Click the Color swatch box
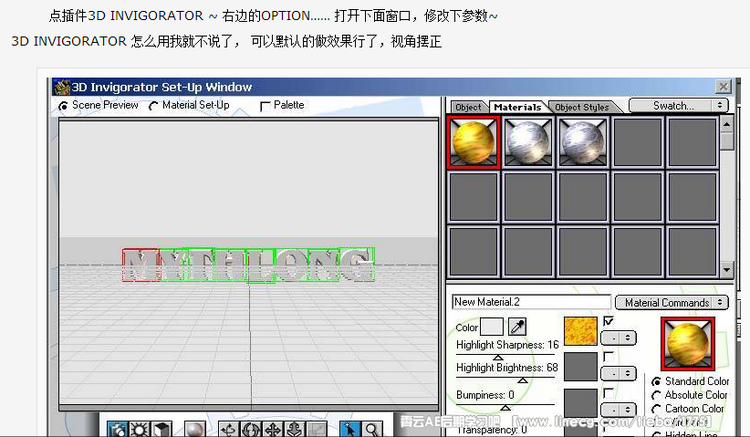This screenshot has width=750, height=437. point(492,328)
